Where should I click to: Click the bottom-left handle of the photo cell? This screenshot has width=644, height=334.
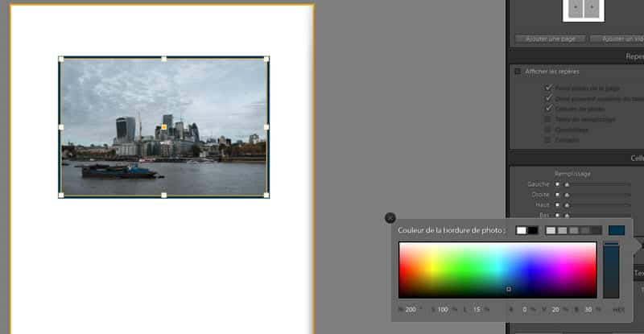pos(61,196)
